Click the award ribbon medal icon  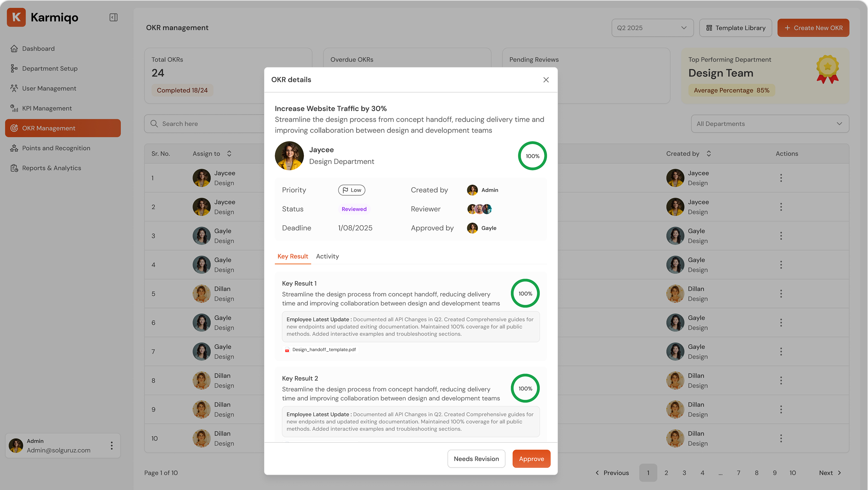tap(828, 70)
